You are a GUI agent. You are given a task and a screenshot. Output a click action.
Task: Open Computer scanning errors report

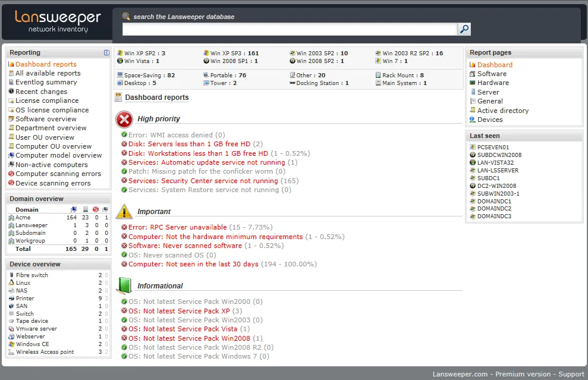[58, 174]
